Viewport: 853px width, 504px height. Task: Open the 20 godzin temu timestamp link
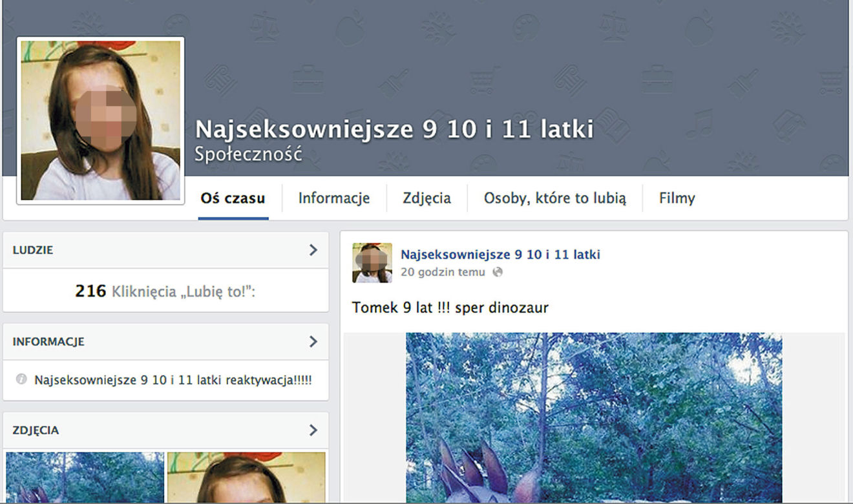[x=443, y=272]
